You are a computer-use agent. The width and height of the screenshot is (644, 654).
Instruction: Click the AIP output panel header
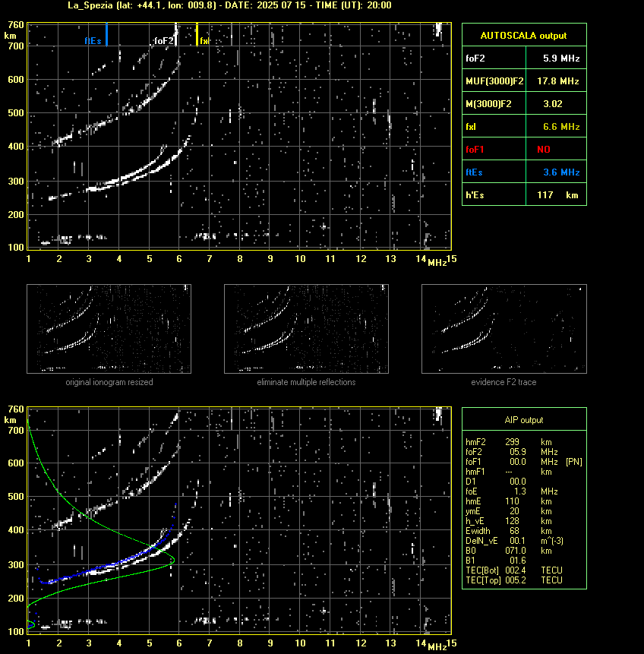pyautogui.click(x=524, y=420)
